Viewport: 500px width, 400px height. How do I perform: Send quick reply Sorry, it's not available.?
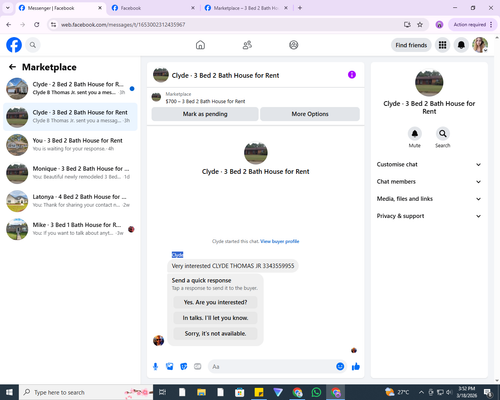[x=215, y=333]
